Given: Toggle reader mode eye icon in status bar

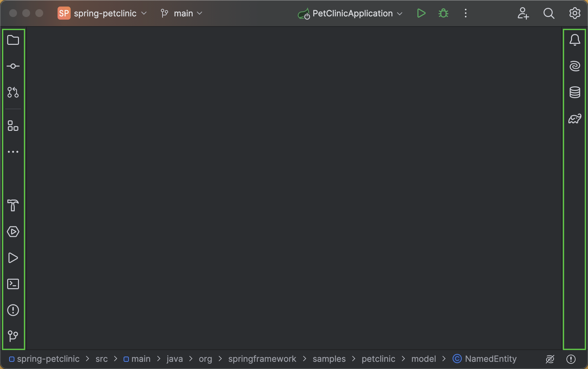Looking at the screenshot, I should click(550, 359).
